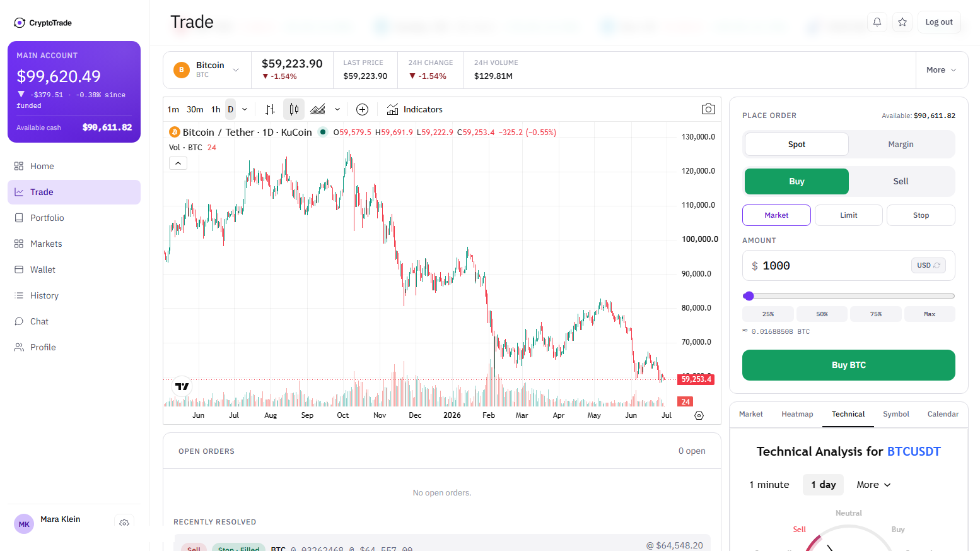The height and width of the screenshot is (551, 980).
Task: Choose Limit order type
Action: (x=849, y=215)
